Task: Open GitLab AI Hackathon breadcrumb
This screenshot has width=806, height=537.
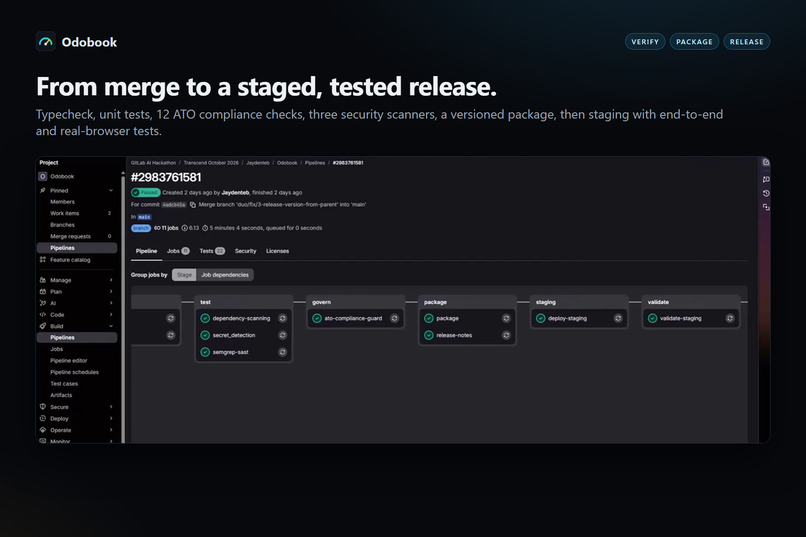Action: pos(153,163)
